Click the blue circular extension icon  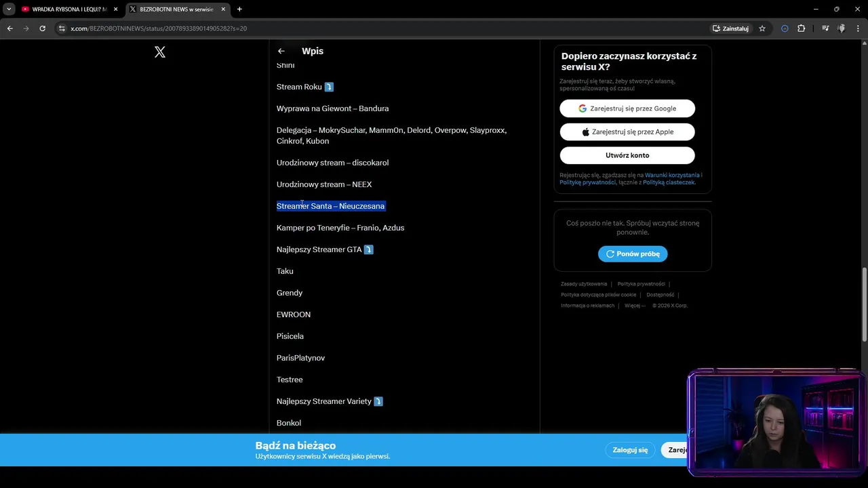click(x=785, y=28)
